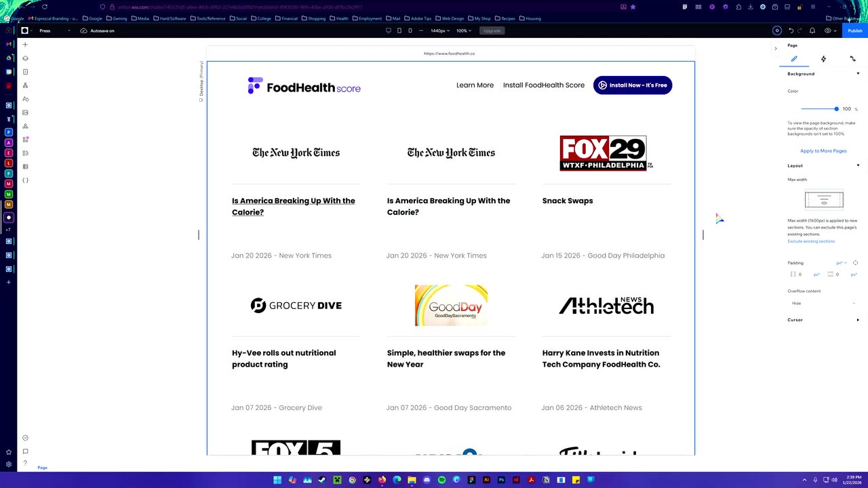Open the Layers panel icon
The width and height of the screenshot is (868, 488).
25,58
